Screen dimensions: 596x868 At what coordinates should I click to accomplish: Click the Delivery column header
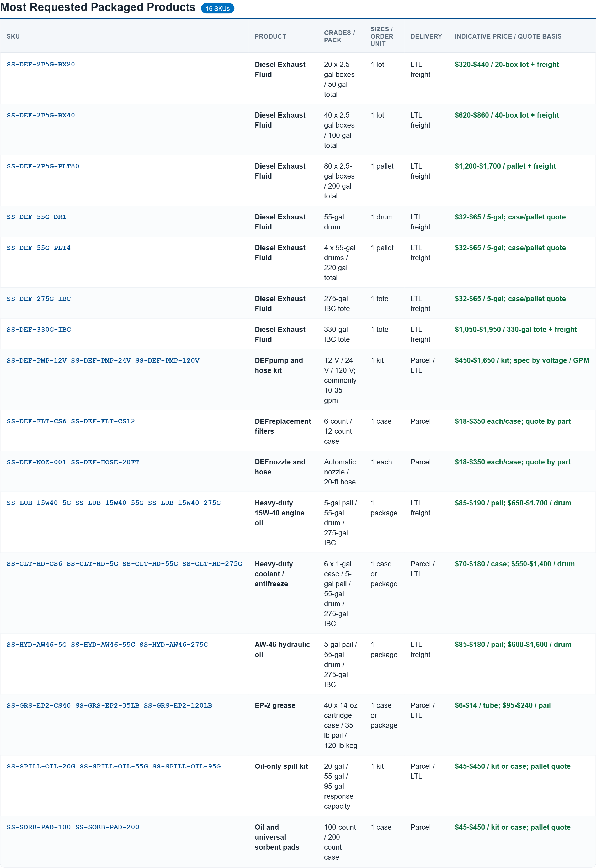pyautogui.click(x=426, y=36)
